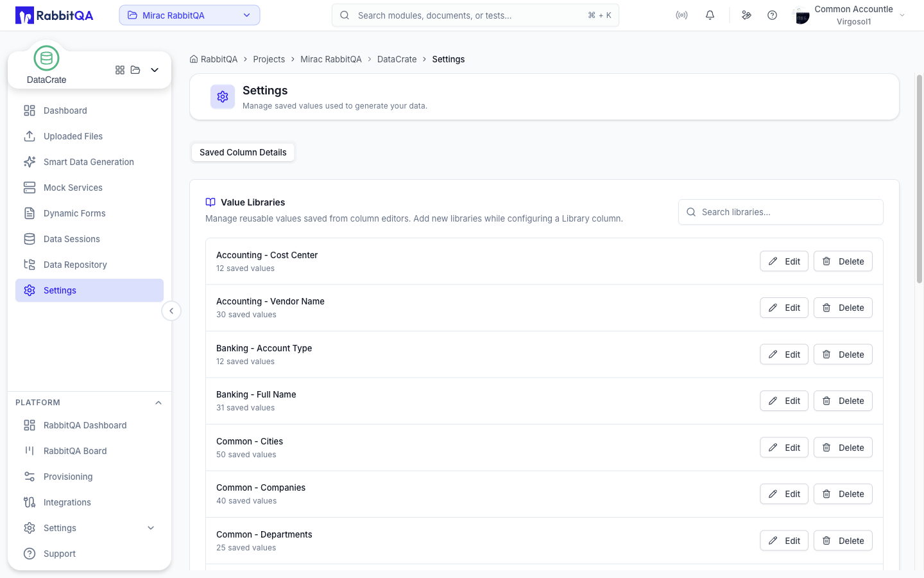Click the home icon in breadcrumb
924x578 pixels.
[x=194, y=59]
